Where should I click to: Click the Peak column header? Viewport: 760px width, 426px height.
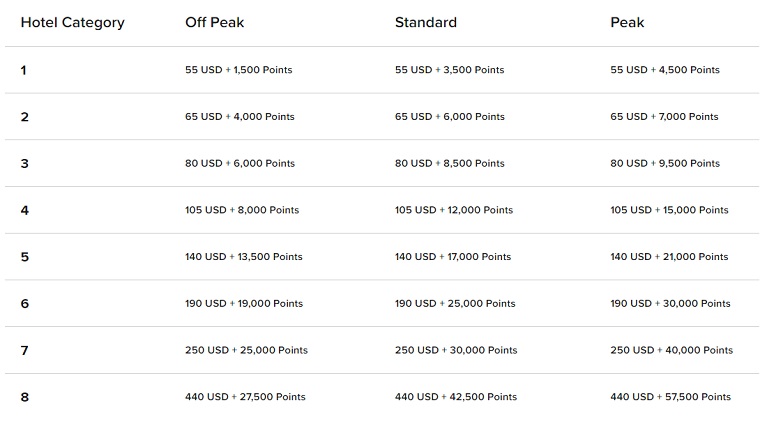(x=627, y=22)
